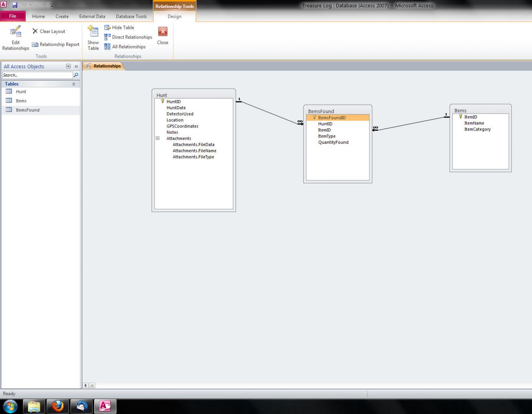Click the Access application icon in title bar
Viewport: 532px width, 414px height.
[x=3, y=5]
